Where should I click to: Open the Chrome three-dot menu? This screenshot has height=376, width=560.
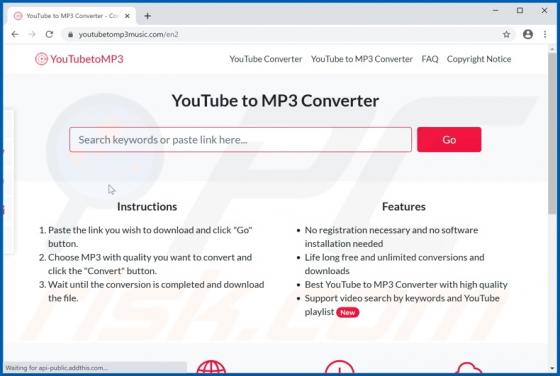pyautogui.click(x=545, y=34)
